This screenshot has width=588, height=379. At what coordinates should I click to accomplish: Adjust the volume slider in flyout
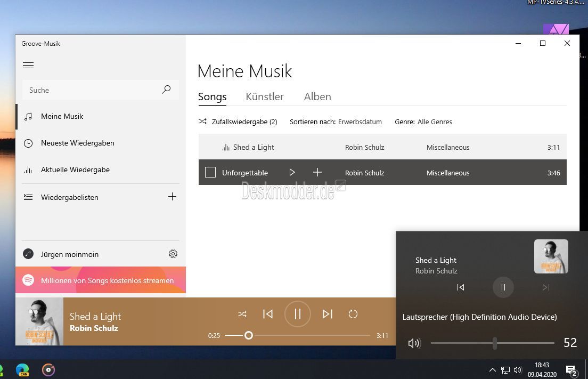[x=492, y=343]
